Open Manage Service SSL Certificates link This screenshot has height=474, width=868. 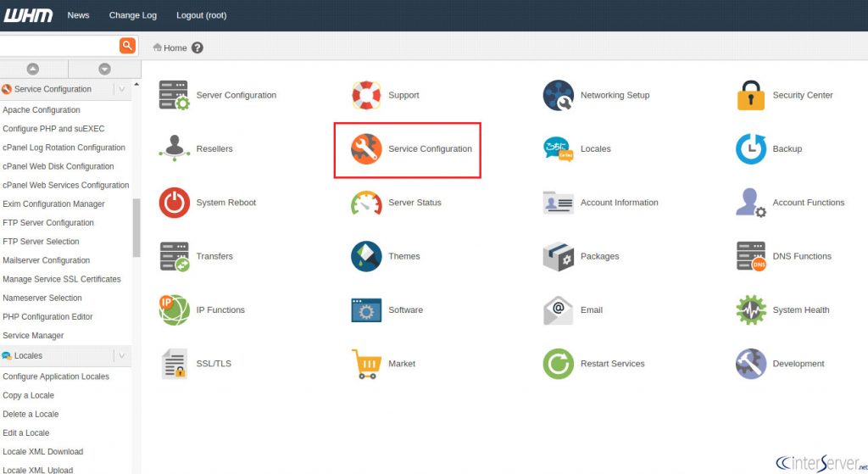tap(61, 279)
